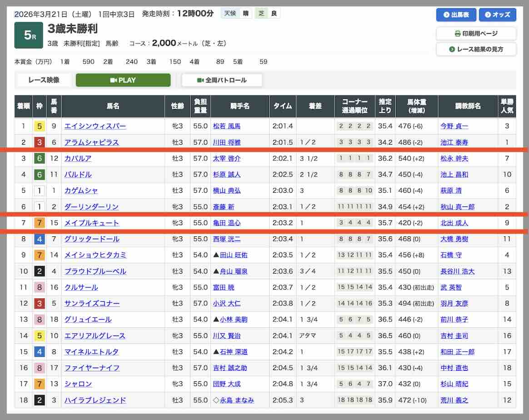This screenshot has height=420, width=529.
Task: Open horse link カパルア
Action: tap(78, 159)
